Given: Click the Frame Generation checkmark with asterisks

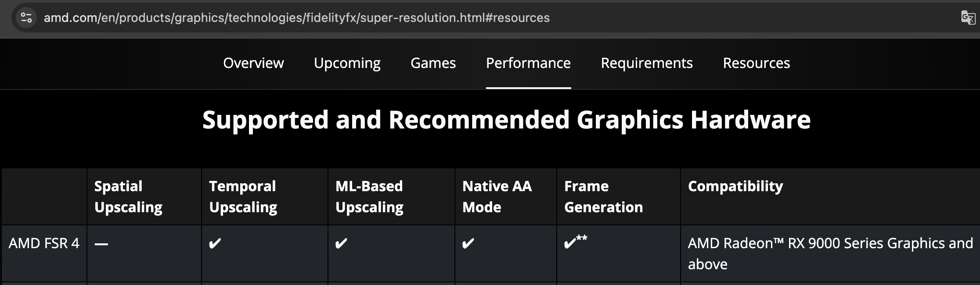Looking at the screenshot, I should [x=575, y=242].
